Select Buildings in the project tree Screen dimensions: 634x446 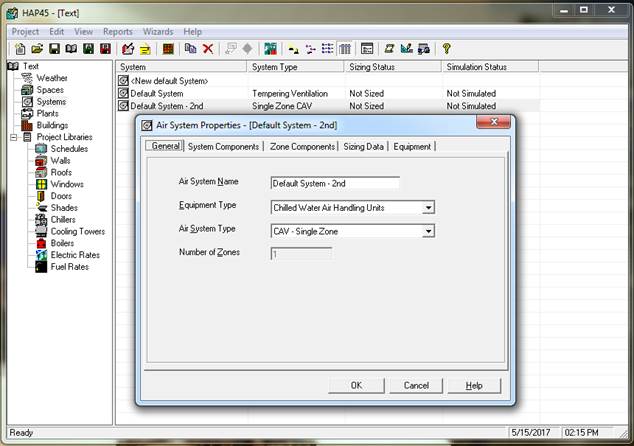tap(52, 125)
